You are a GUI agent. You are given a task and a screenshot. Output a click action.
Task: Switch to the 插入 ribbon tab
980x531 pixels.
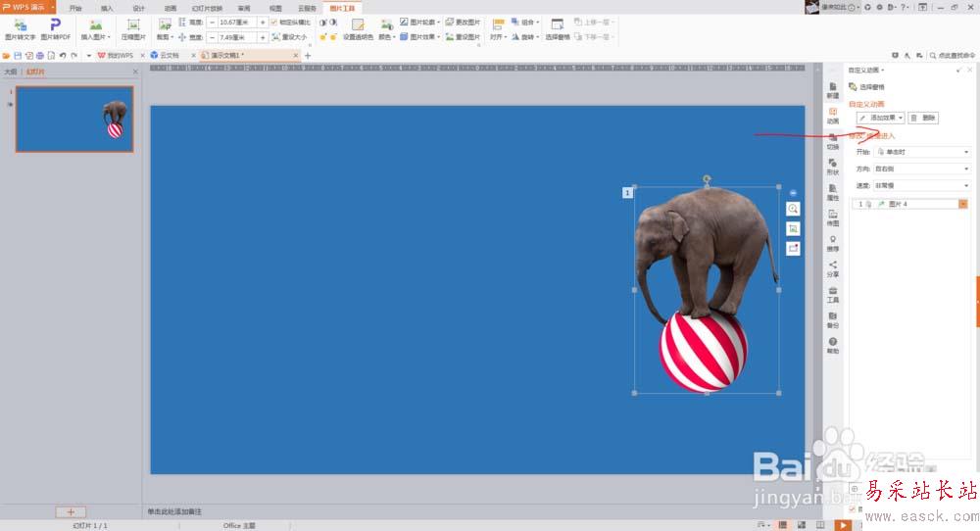click(x=107, y=7)
